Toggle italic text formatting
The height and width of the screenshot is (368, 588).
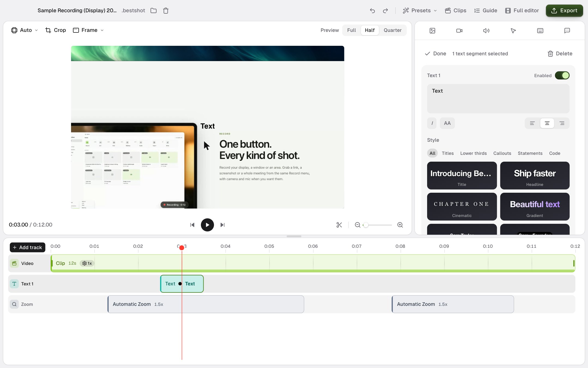coord(432,123)
